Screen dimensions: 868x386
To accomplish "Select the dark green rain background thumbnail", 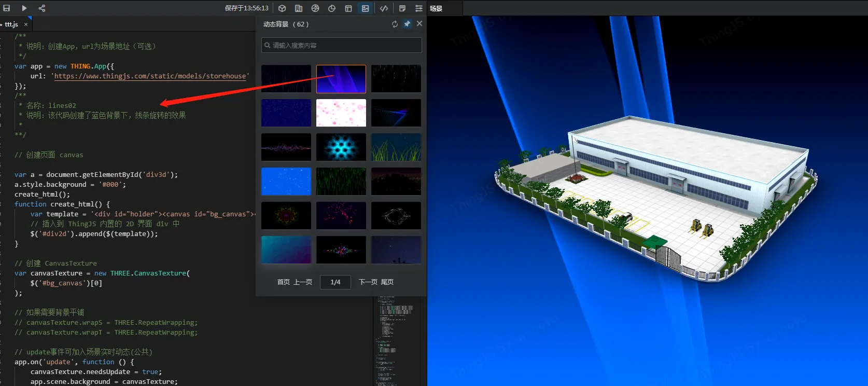I will tap(396, 79).
